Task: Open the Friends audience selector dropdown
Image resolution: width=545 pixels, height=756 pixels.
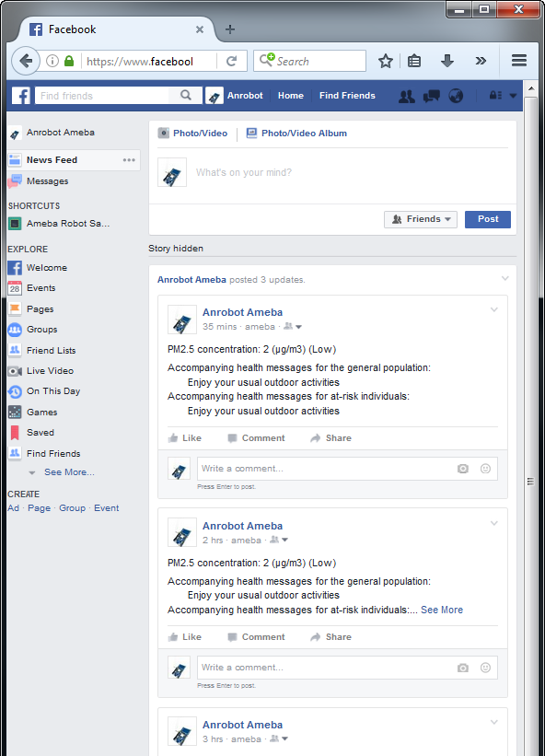Action: [x=421, y=219]
